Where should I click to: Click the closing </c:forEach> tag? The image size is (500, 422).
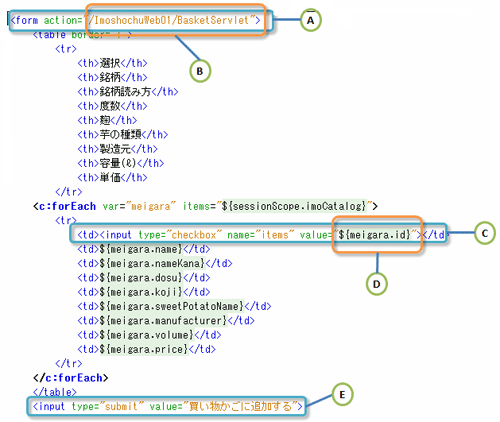point(71,378)
